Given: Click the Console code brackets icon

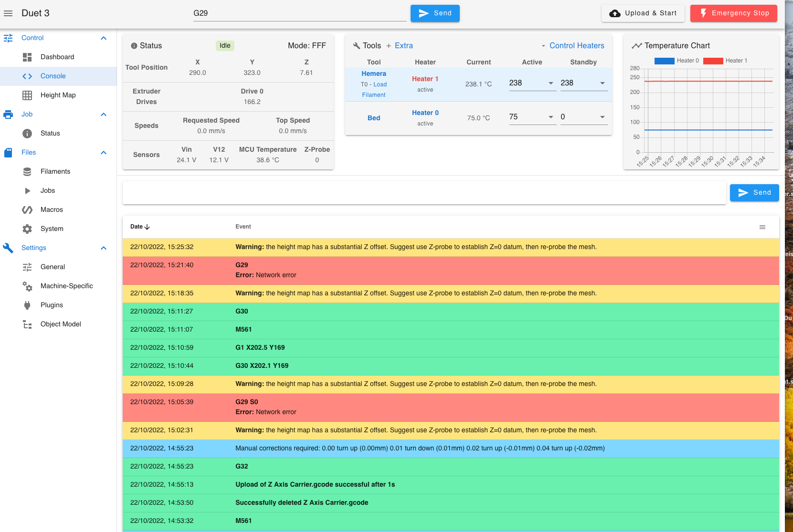Looking at the screenshot, I should (x=27, y=76).
